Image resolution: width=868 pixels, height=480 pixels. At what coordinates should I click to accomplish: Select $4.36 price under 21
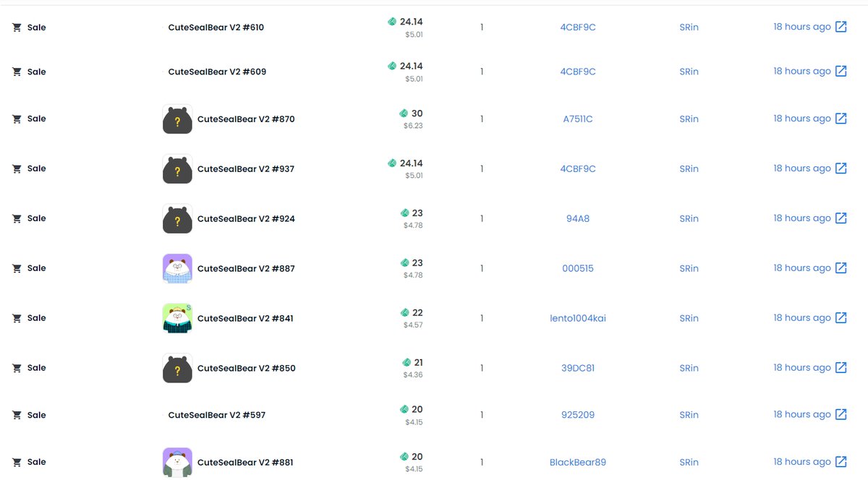[413, 375]
